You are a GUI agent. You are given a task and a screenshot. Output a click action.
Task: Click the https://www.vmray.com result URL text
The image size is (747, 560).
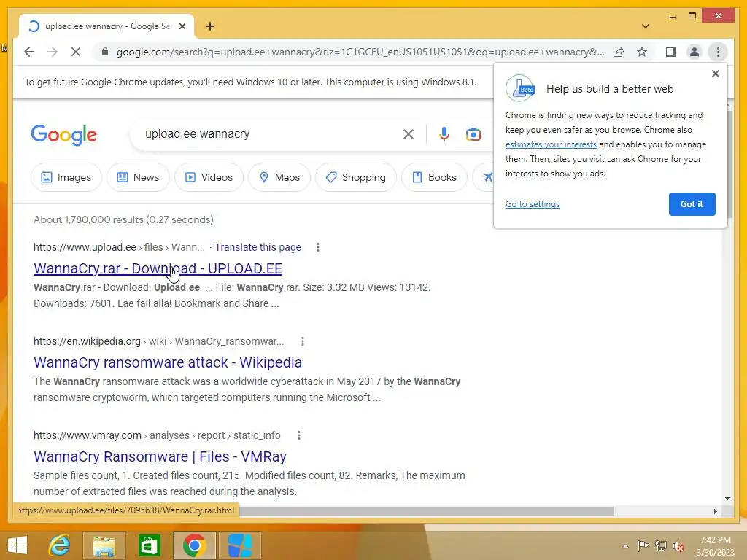pos(88,435)
